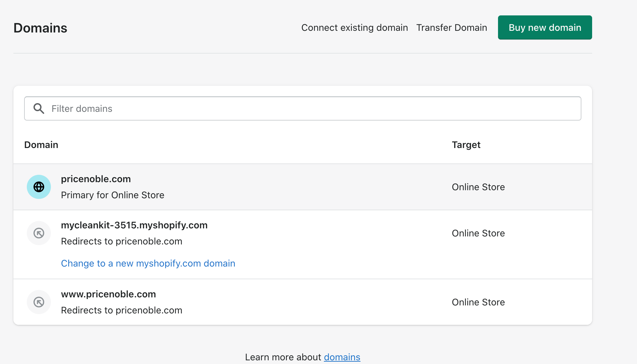Follow the domains help link
This screenshot has height=364, width=637.
coord(342,357)
